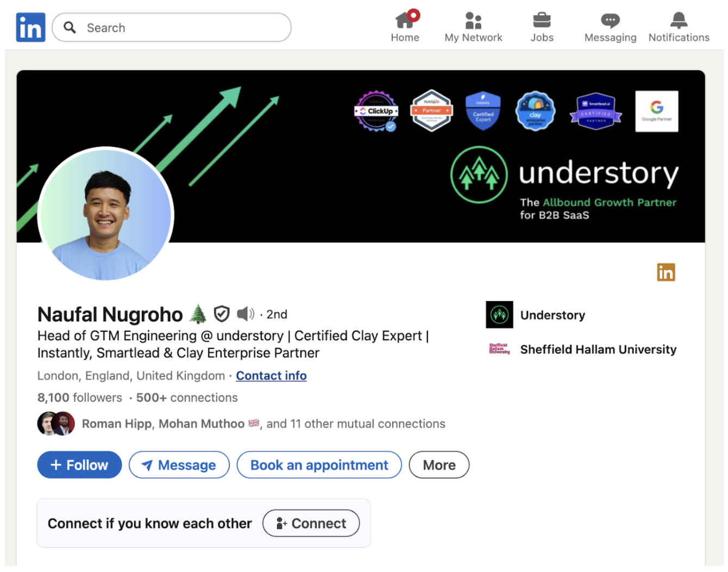Click 'Connect if you know each other' text
This screenshot has width=728, height=572.
tap(150, 523)
